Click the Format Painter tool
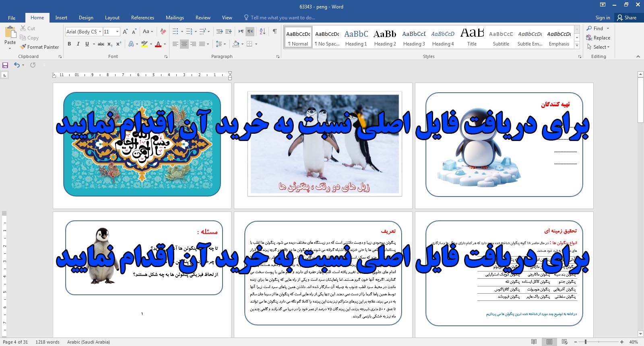Screen dimensions: 644x346 (x=39, y=47)
